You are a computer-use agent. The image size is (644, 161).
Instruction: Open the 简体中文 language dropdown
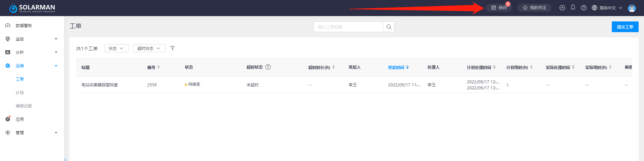point(607,8)
